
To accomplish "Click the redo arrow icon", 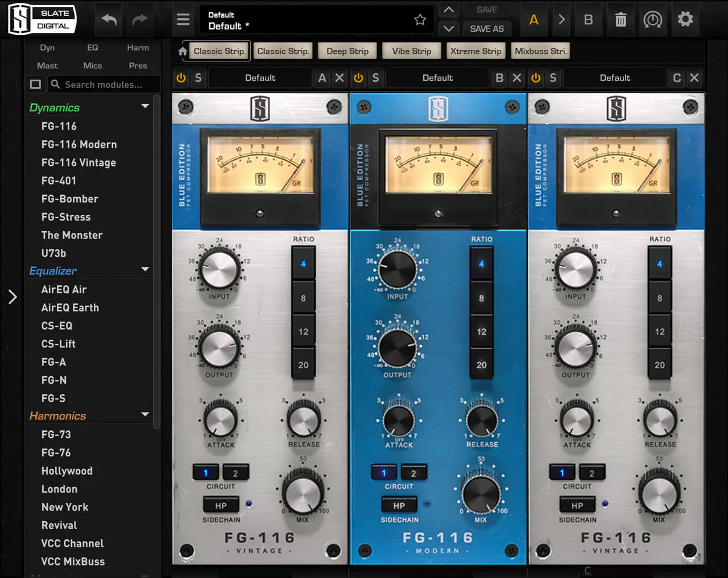I will point(140,20).
